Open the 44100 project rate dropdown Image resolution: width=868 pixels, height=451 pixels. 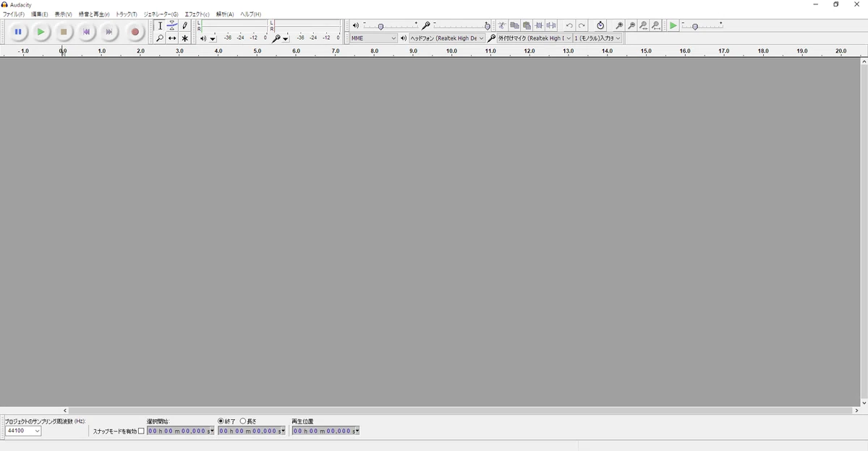coord(23,431)
